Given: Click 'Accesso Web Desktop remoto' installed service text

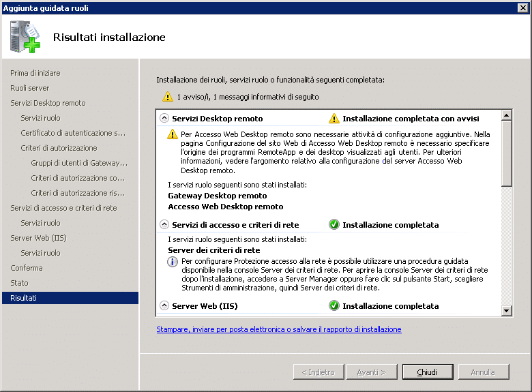Looking at the screenshot, I should 225,207.
